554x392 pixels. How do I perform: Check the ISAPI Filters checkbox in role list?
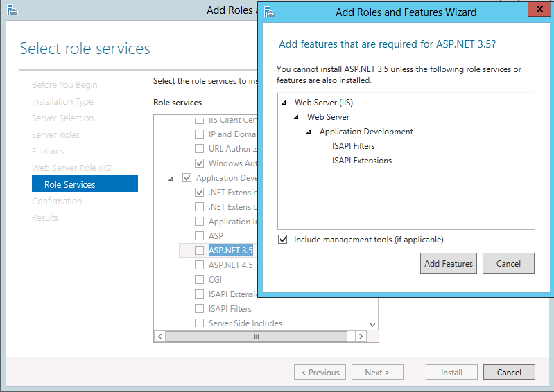199,309
